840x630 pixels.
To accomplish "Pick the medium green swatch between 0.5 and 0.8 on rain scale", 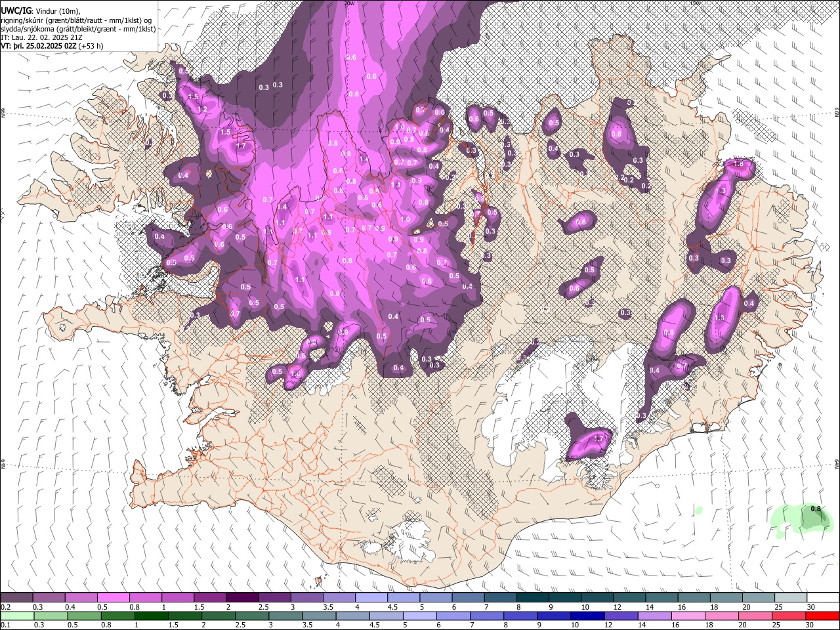I will tap(83, 616).
